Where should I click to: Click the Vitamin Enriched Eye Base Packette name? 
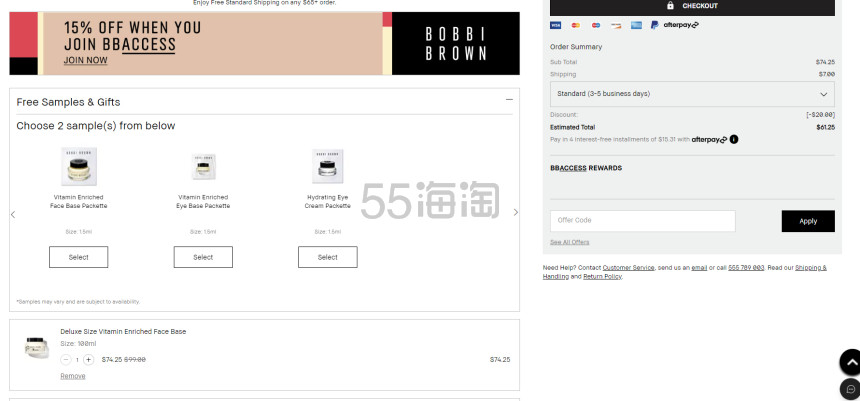tap(203, 201)
